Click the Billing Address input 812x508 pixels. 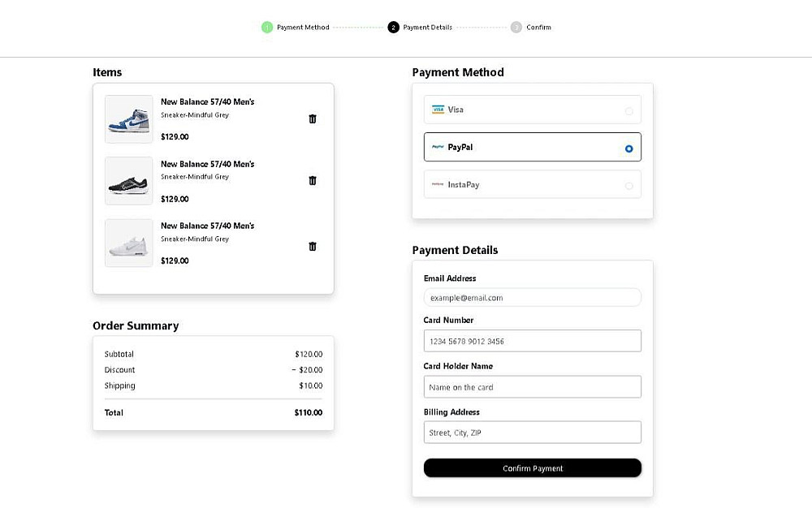pyautogui.click(x=532, y=433)
